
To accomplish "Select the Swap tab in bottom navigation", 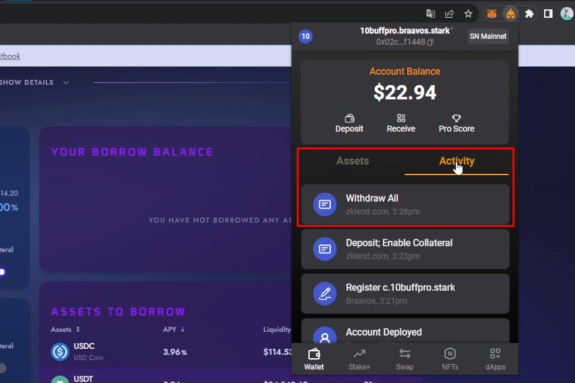I will 404,359.
